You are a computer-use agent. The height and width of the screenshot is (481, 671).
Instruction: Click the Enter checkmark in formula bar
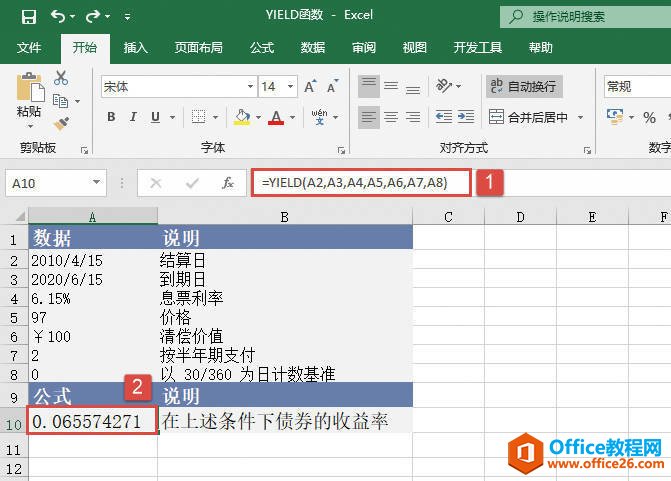click(x=192, y=183)
